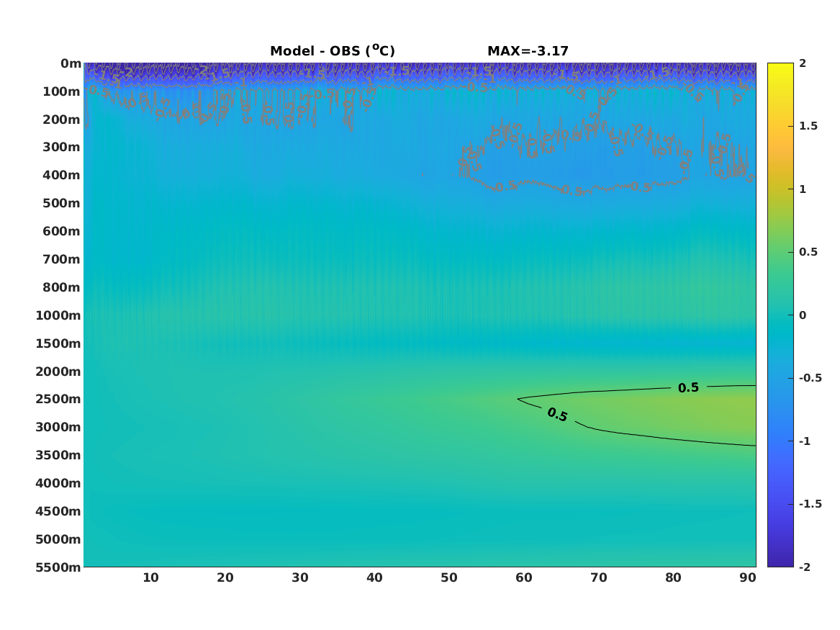Image resolution: width=840 pixels, height=630 pixels.
Task: Click the x-axis tick label "90"
Action: coord(748,578)
